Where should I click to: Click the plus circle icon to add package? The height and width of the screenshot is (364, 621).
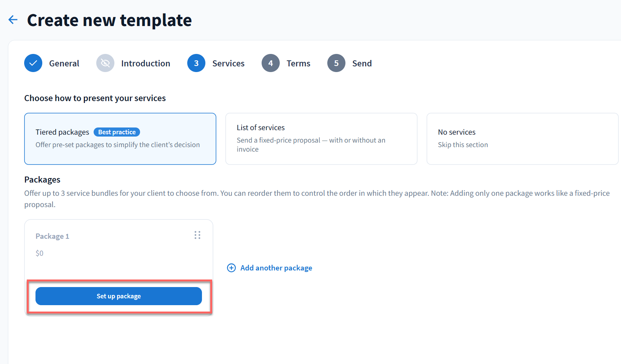[231, 268]
